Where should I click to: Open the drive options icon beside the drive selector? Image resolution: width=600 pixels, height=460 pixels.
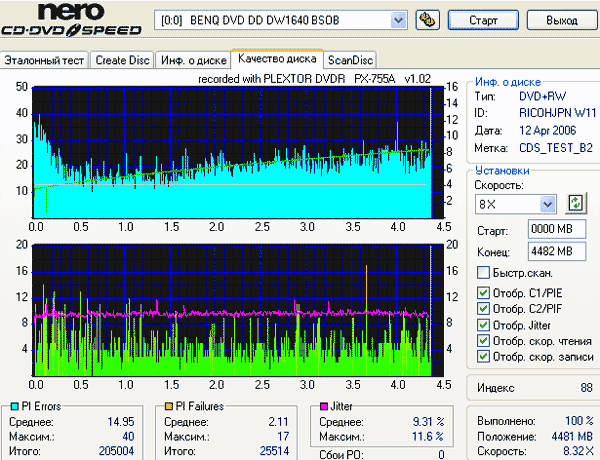coord(427,20)
